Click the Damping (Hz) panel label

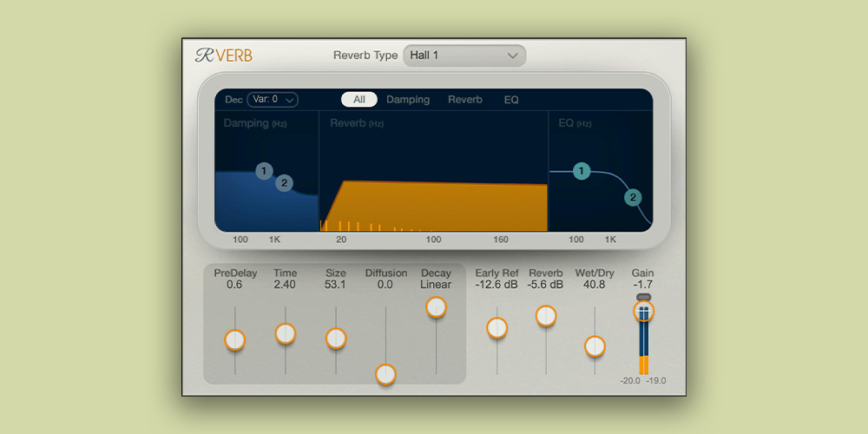click(x=255, y=123)
